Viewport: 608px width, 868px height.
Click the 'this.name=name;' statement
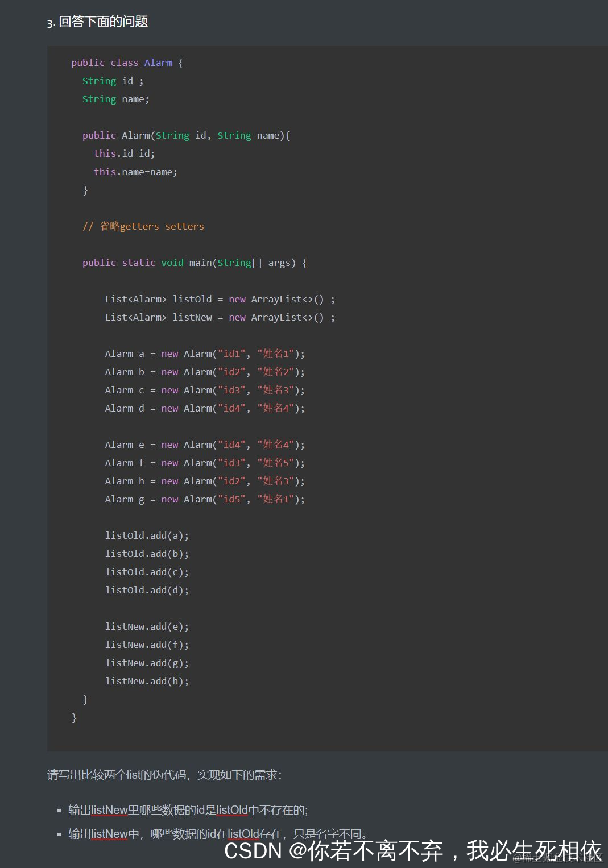(136, 172)
